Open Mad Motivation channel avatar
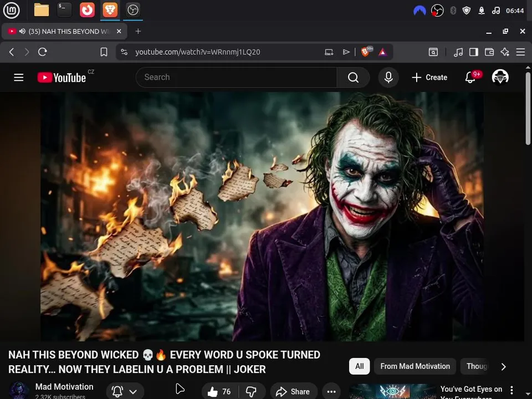 pyautogui.click(x=19, y=390)
